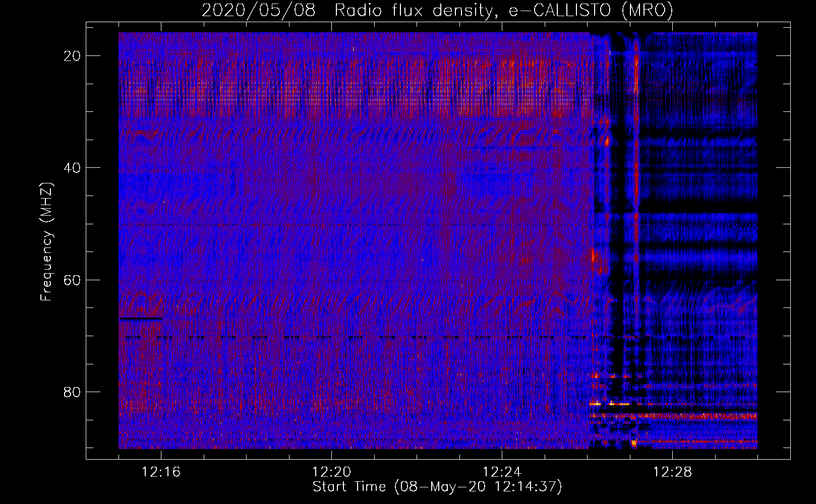The image size is (816, 504).
Task: Select the 'Frequency (MHZ)' axis label
Action: (x=46, y=242)
